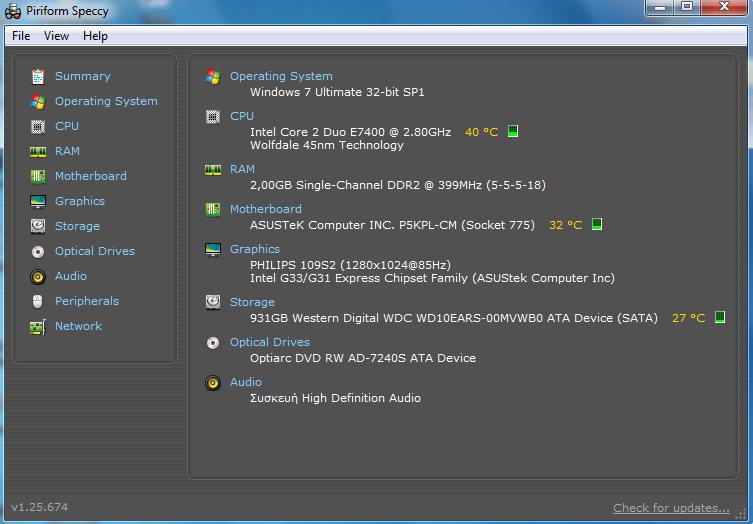This screenshot has height=524, width=753.
Task: Click the CPU chip icon in sidebar
Action: pyautogui.click(x=38, y=126)
